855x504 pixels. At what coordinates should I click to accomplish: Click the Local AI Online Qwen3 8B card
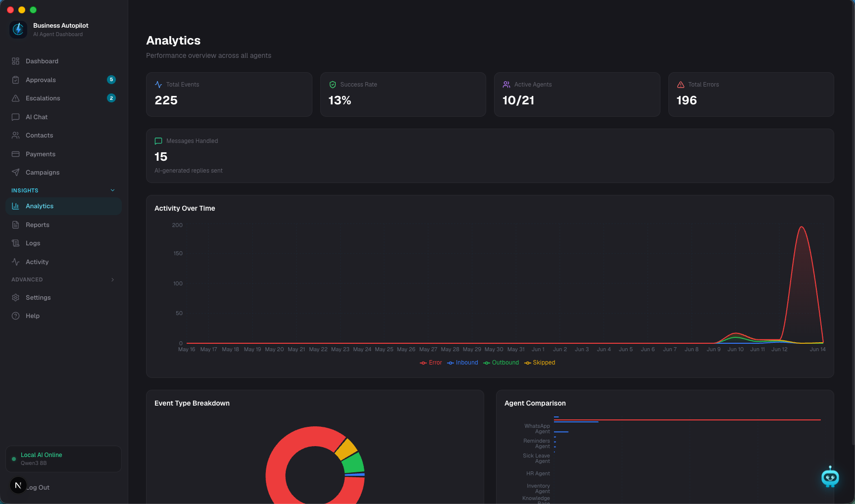click(x=63, y=459)
